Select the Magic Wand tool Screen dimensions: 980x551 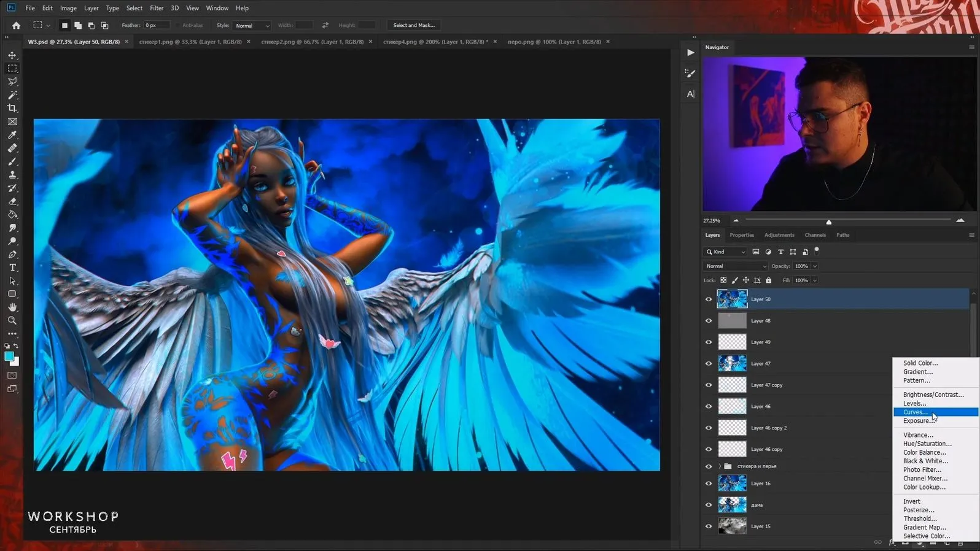tap(12, 95)
